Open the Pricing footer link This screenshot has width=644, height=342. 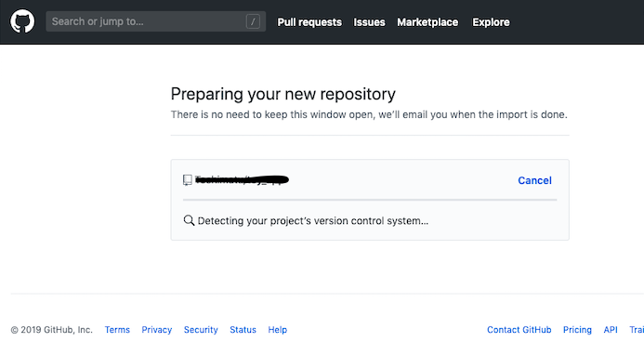[577, 330]
